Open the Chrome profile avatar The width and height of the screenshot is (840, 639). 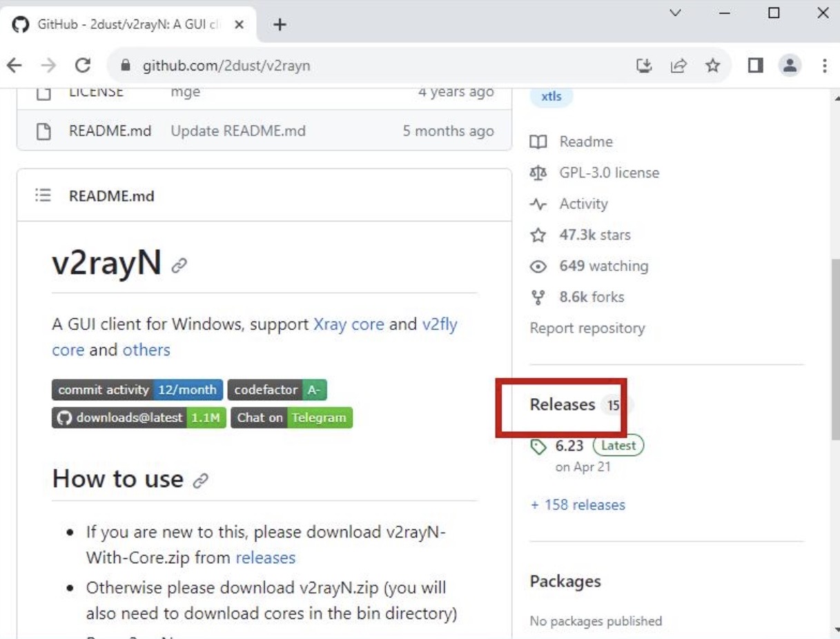coord(790,66)
